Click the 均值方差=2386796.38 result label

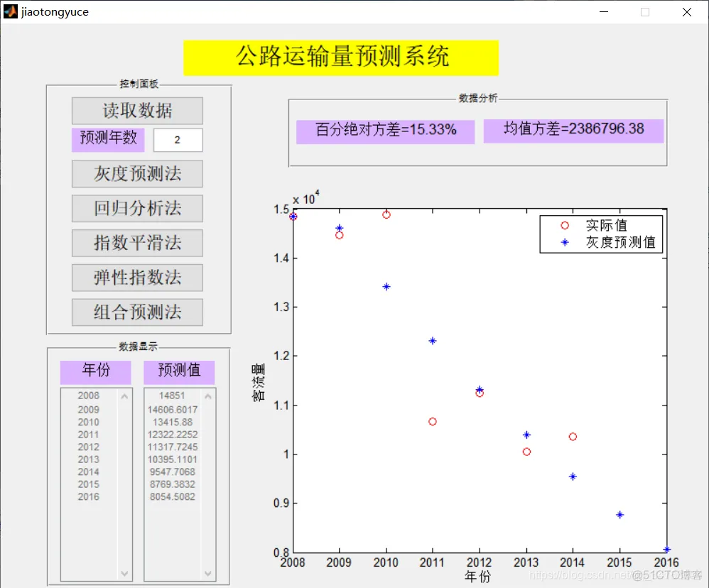573,129
